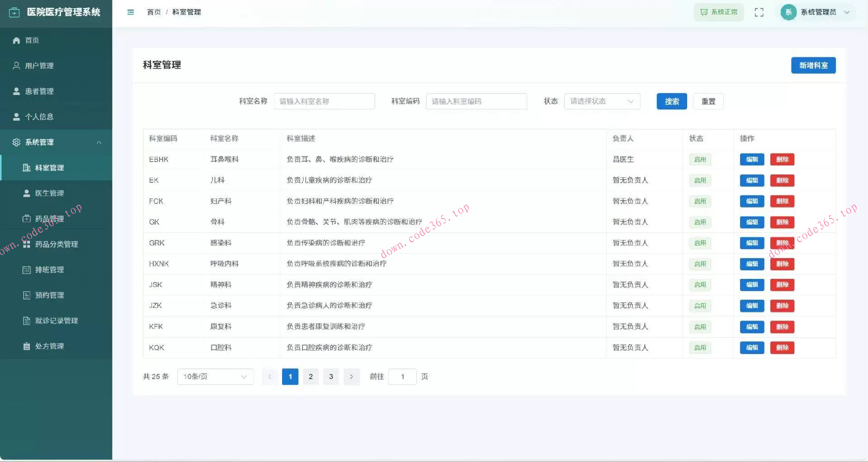868x462 pixels.
Task: Click 编辑 on the 骨科 row
Action: (x=751, y=222)
